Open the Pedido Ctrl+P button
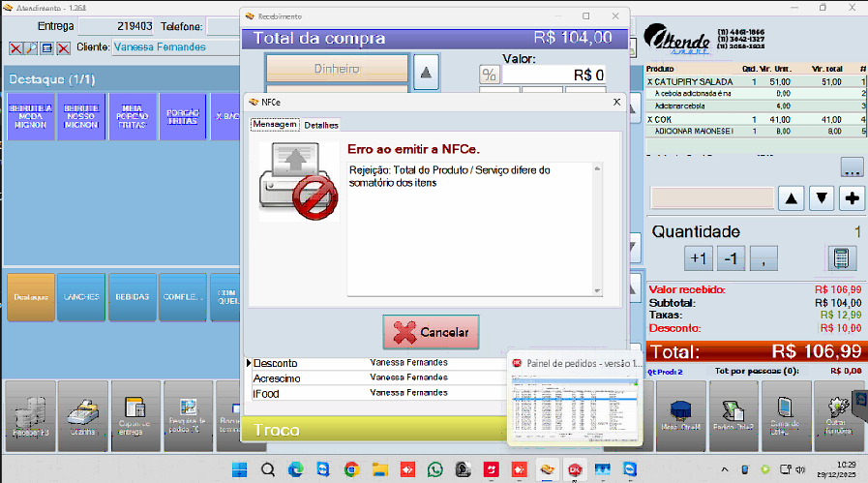 [733, 415]
